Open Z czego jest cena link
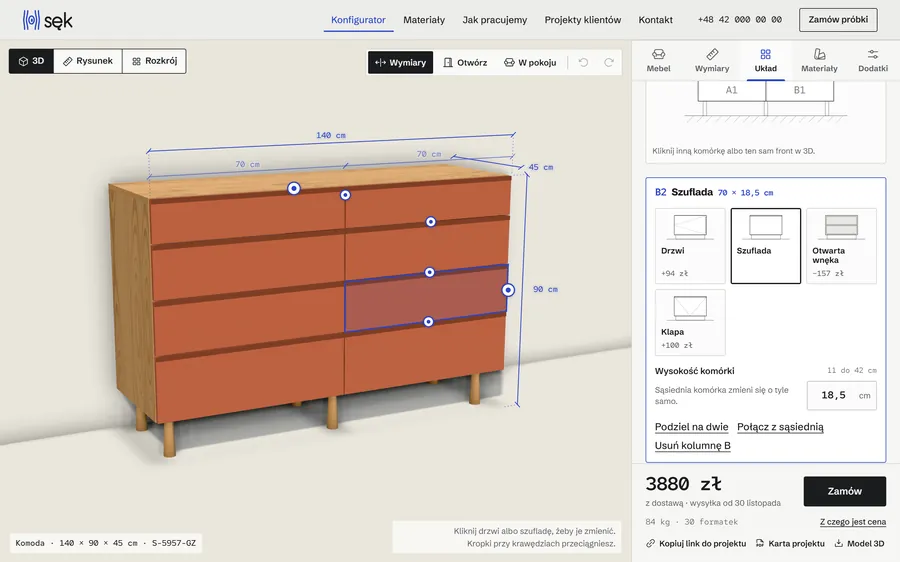Viewport: 900px width, 562px height. pyautogui.click(x=852, y=522)
